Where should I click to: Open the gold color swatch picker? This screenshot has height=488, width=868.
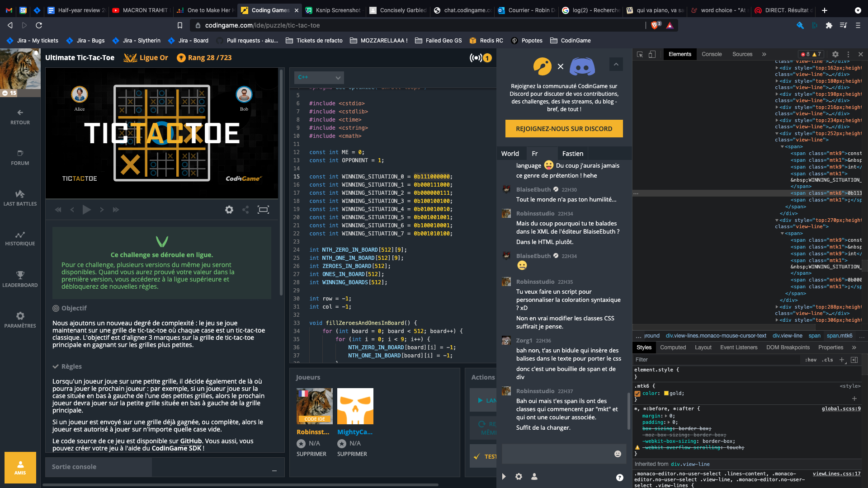[x=666, y=393]
